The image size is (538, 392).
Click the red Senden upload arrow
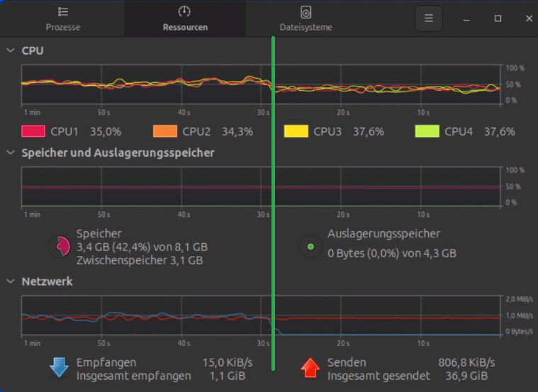tap(310, 368)
